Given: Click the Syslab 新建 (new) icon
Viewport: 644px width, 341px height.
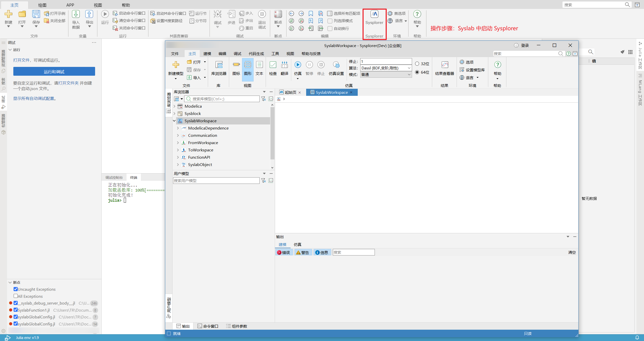Looking at the screenshot, I should [8, 14].
